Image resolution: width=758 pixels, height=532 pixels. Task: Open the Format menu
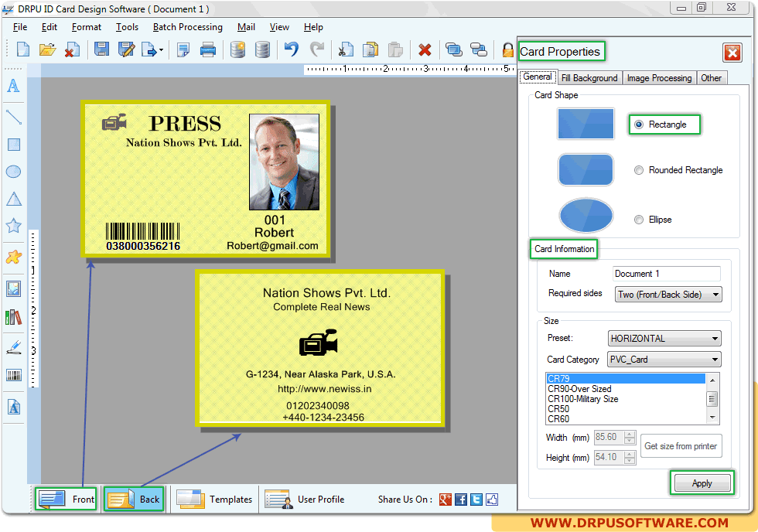click(87, 27)
